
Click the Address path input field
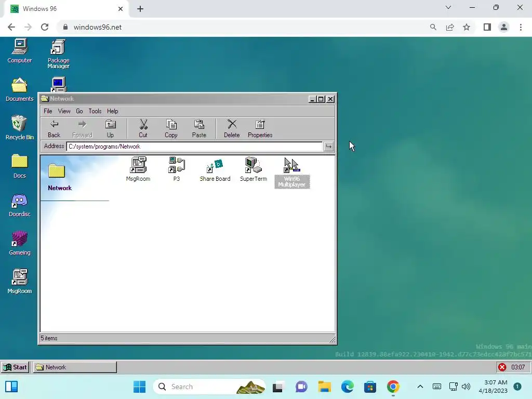pyautogui.click(x=194, y=147)
